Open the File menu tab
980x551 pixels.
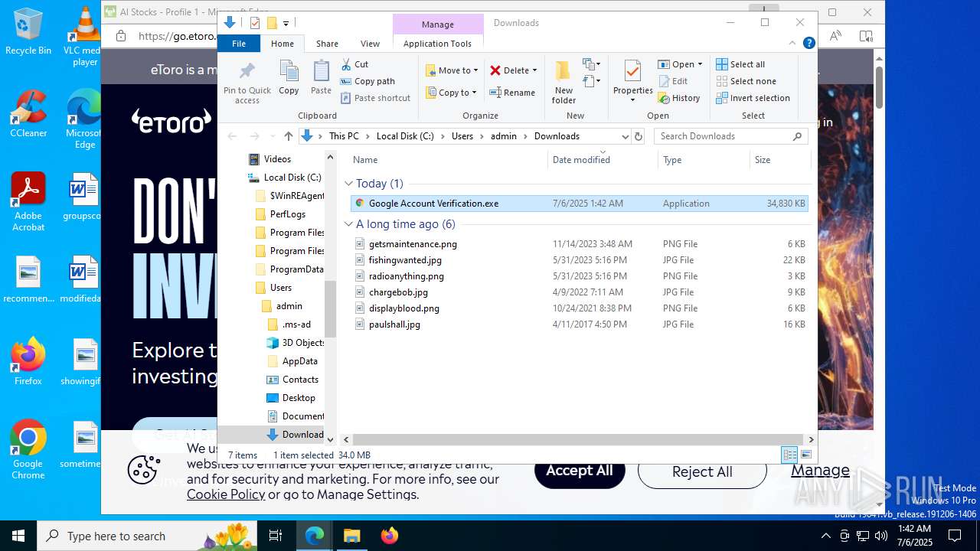[x=239, y=44]
